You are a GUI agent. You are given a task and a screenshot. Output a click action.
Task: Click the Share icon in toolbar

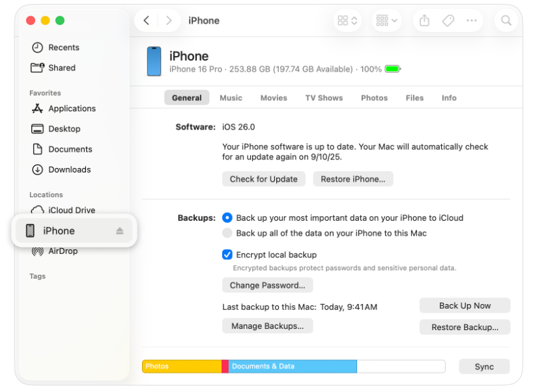click(424, 21)
